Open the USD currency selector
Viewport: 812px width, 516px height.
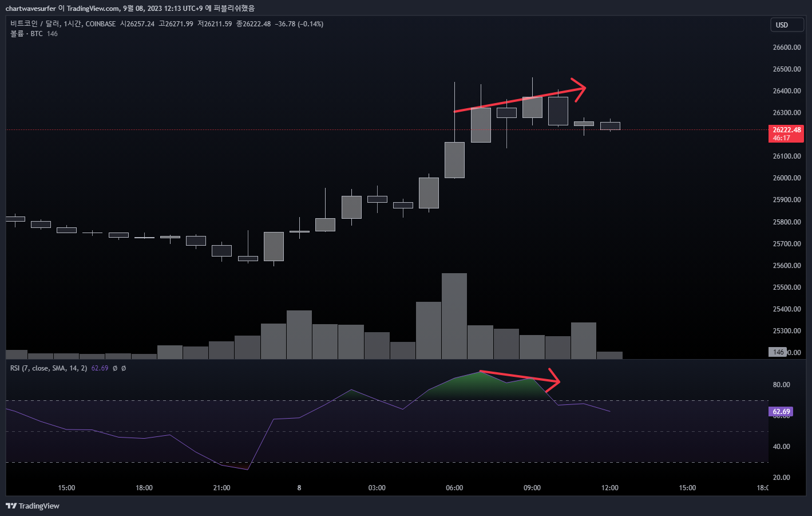787,25
